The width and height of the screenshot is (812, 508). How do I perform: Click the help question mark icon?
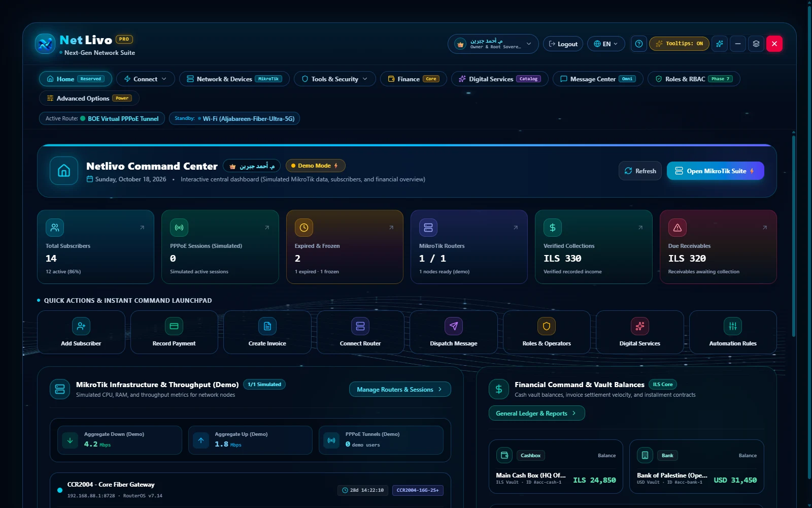click(639, 44)
